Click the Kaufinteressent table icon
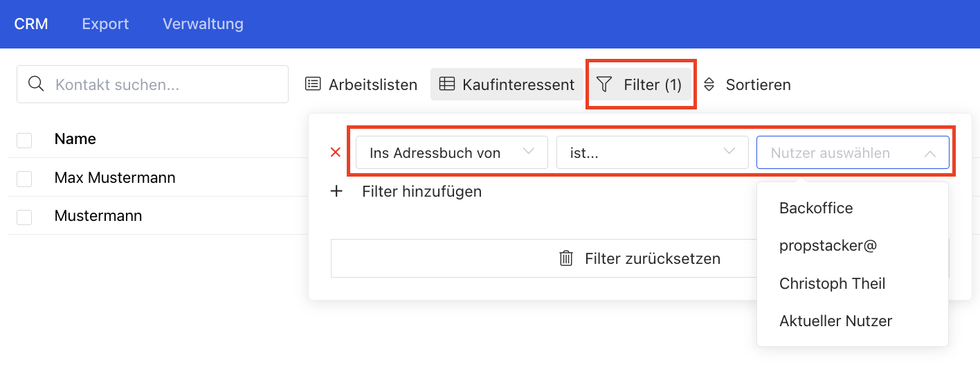The width and height of the screenshot is (980, 392). pyautogui.click(x=447, y=84)
